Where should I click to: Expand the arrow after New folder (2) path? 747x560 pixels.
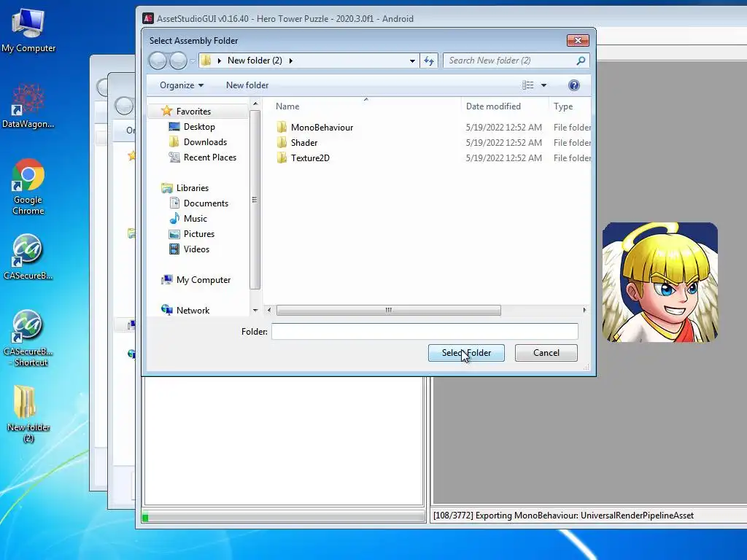coord(290,61)
